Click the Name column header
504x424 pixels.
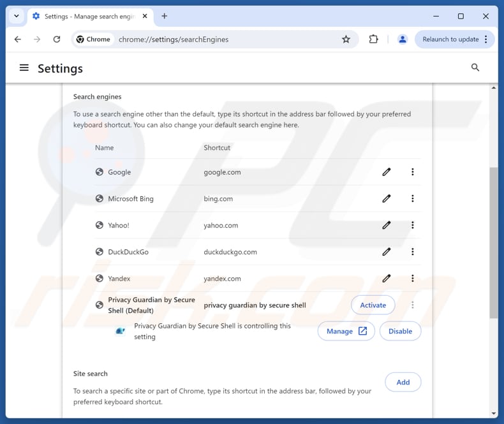[x=105, y=148]
